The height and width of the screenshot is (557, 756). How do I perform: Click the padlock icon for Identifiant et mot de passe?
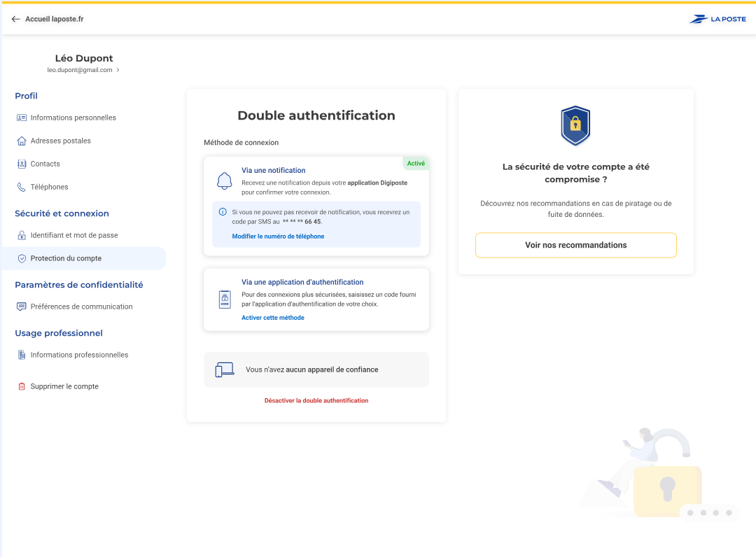coord(22,235)
